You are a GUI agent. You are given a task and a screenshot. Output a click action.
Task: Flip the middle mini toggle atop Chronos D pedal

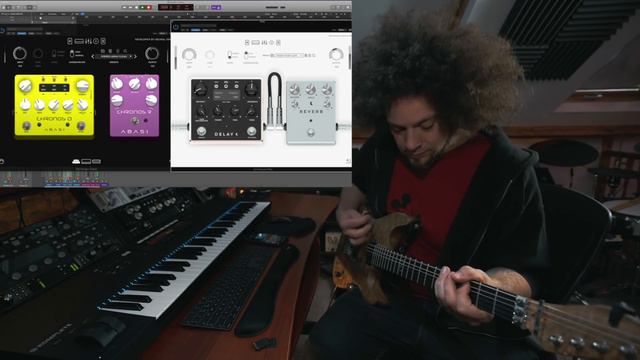coord(54,79)
